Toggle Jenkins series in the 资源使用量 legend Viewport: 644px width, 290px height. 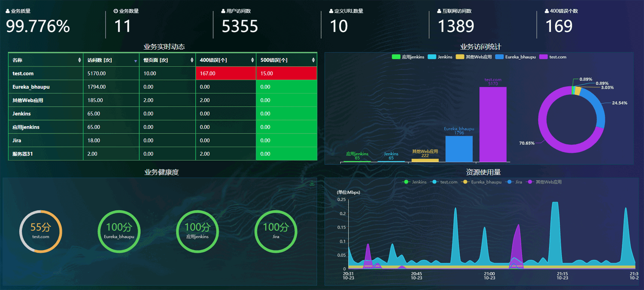pyautogui.click(x=414, y=182)
